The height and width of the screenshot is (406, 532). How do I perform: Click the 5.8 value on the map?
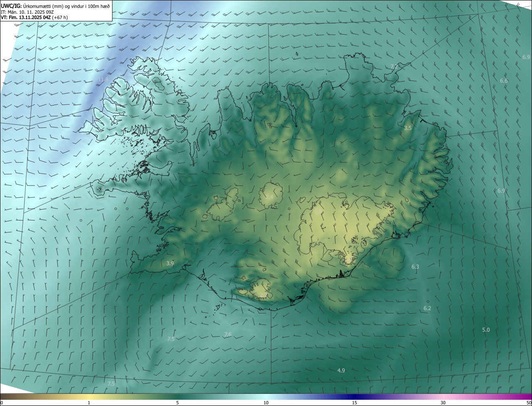(x=101, y=189)
